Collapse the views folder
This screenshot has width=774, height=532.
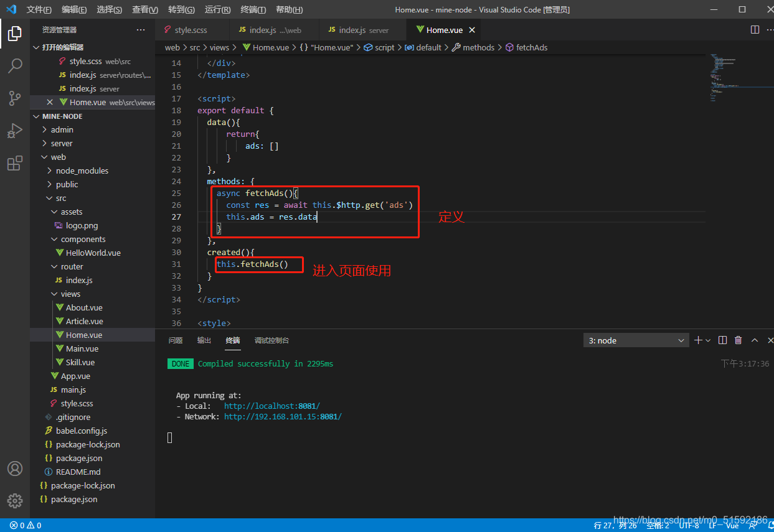click(x=92, y=294)
